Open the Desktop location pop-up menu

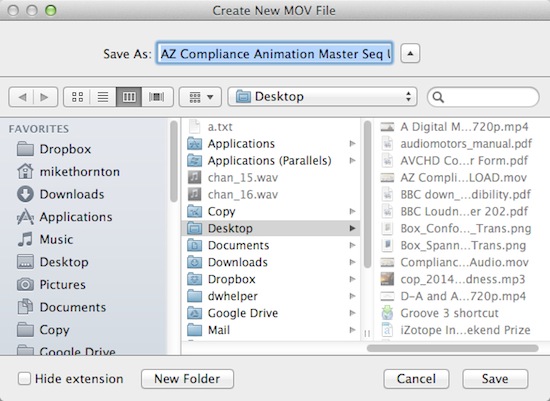point(322,96)
